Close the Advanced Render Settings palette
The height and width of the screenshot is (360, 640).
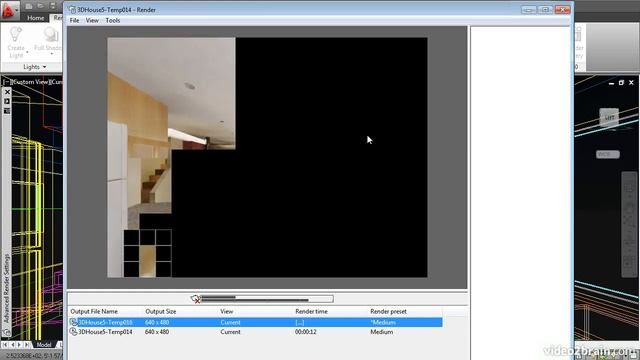pyautogui.click(x=7, y=92)
